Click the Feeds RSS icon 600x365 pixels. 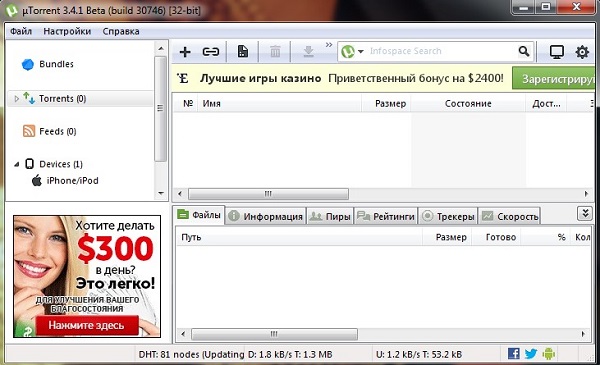(29, 131)
